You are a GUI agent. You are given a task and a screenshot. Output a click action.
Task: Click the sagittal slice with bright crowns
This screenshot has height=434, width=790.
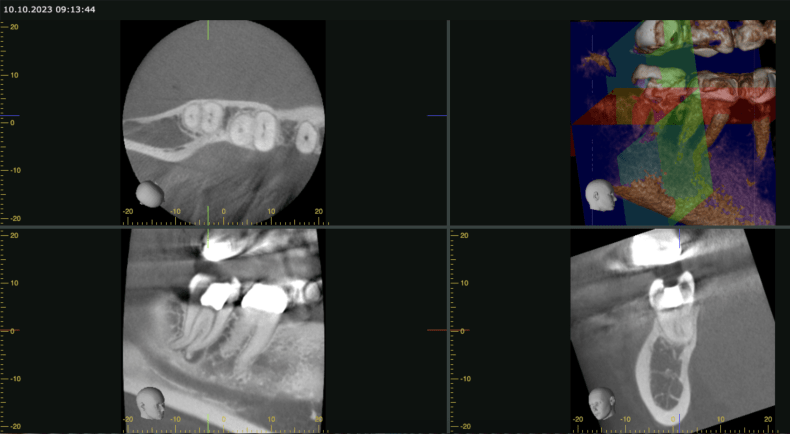(x=224, y=330)
